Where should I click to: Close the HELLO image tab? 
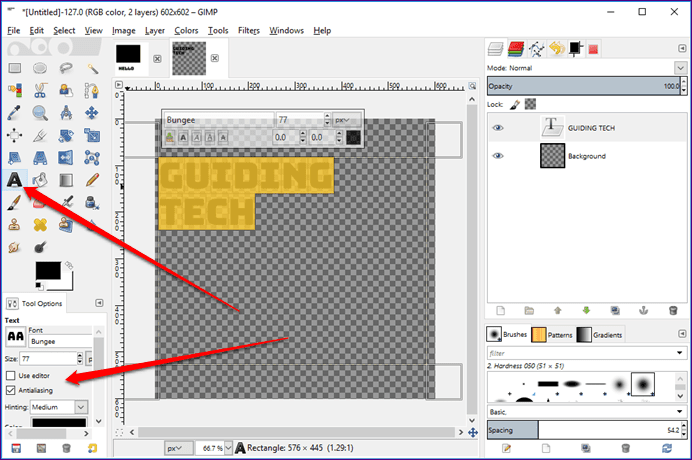pyautogui.click(x=157, y=59)
